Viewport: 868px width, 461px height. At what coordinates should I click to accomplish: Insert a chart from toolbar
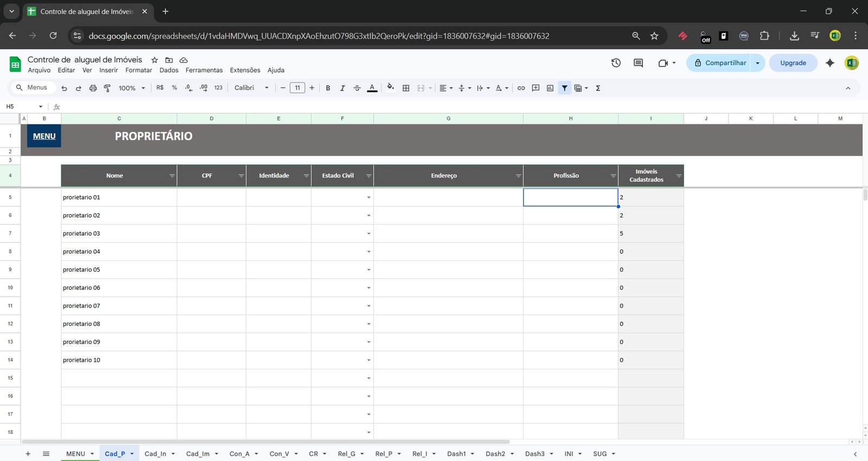550,88
